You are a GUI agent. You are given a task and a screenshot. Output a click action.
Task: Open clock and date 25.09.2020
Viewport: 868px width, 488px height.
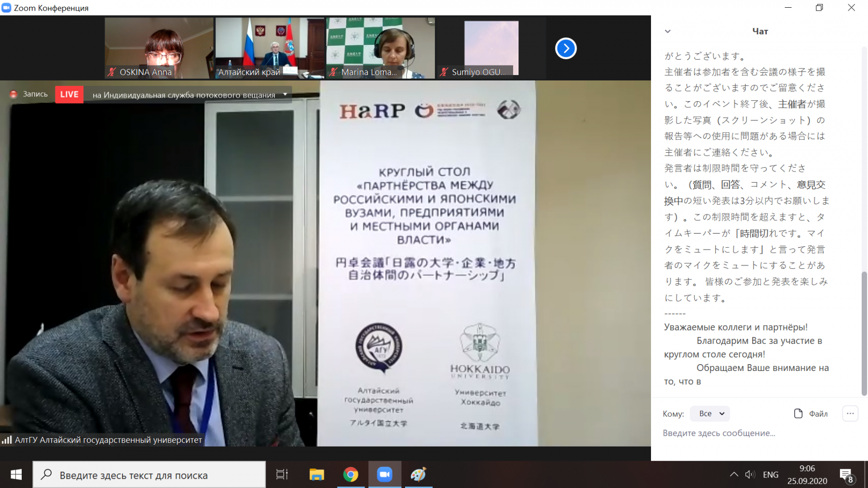[807, 475]
